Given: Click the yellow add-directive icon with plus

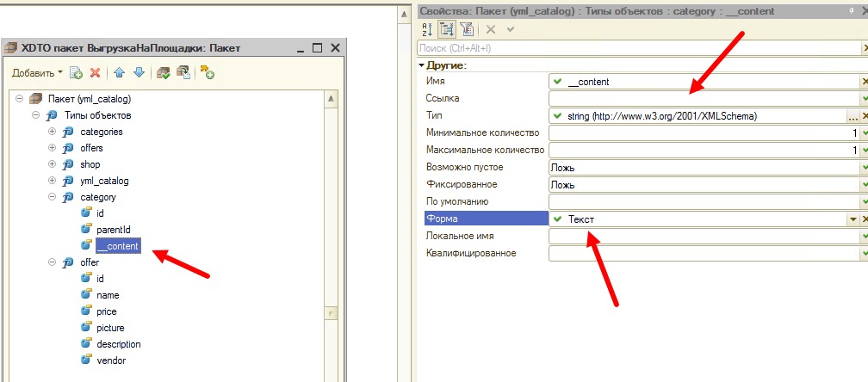Looking at the screenshot, I should point(207,72).
